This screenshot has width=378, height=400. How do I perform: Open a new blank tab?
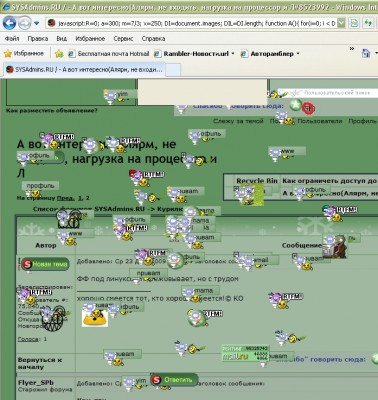pyautogui.click(x=173, y=70)
